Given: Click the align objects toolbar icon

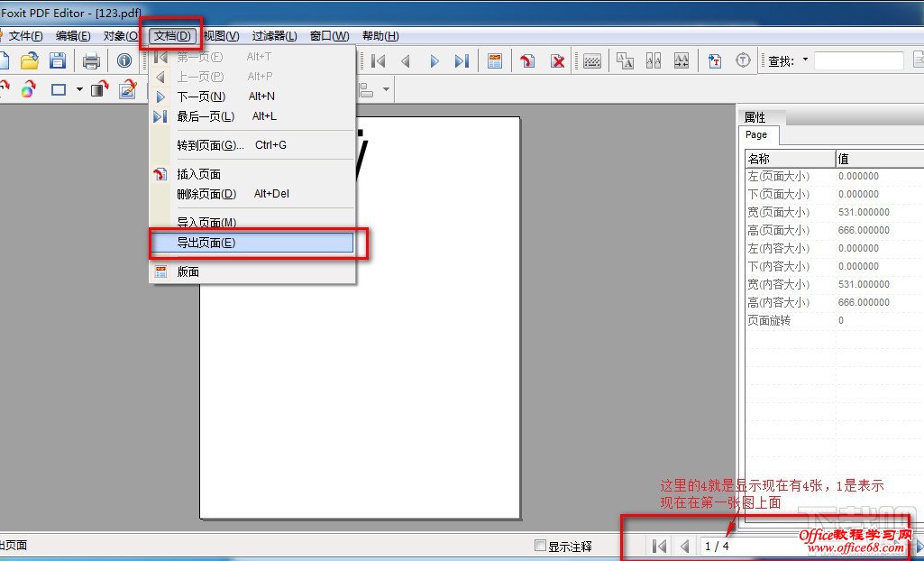Looking at the screenshot, I should tap(367, 90).
